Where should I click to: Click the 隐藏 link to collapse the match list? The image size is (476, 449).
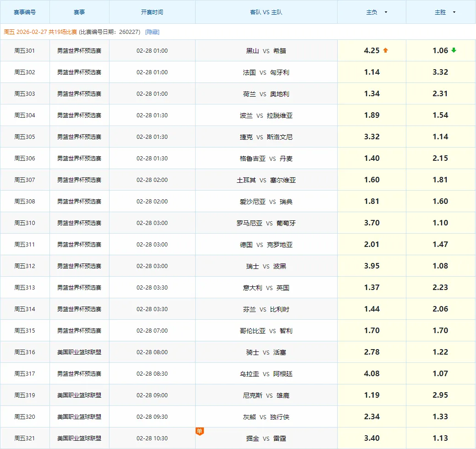(x=152, y=32)
